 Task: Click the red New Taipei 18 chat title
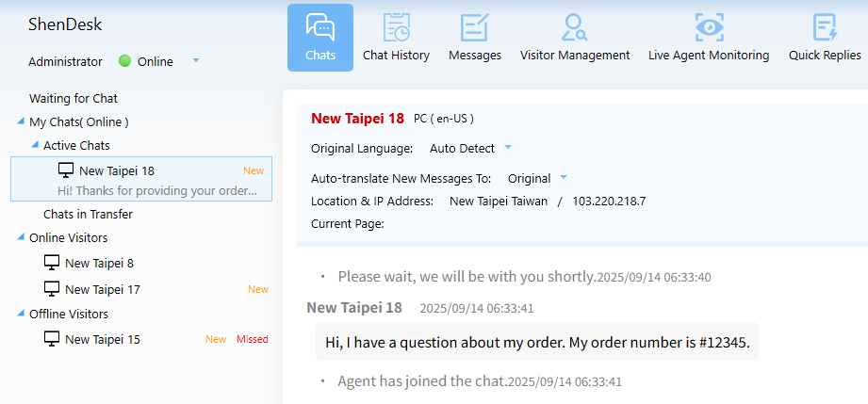coord(357,119)
